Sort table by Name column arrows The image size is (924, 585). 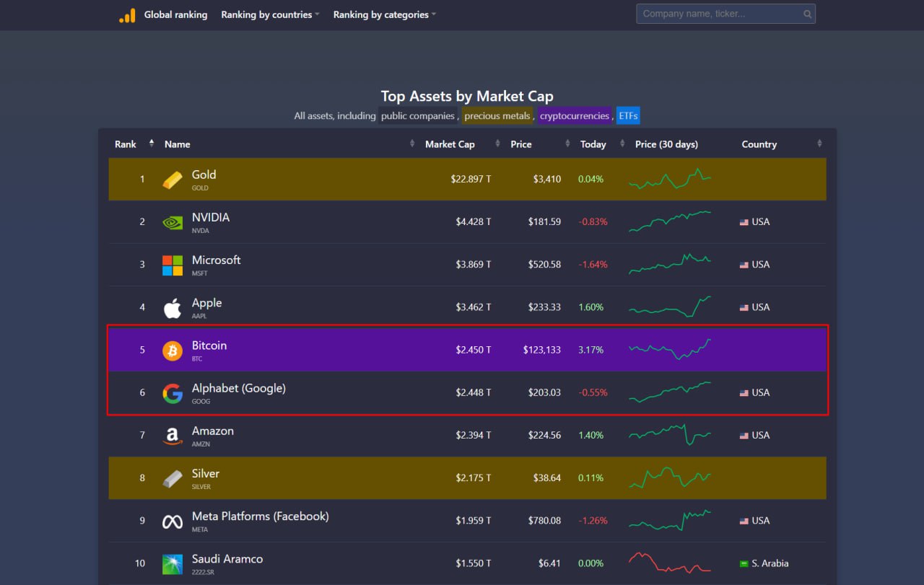412,144
